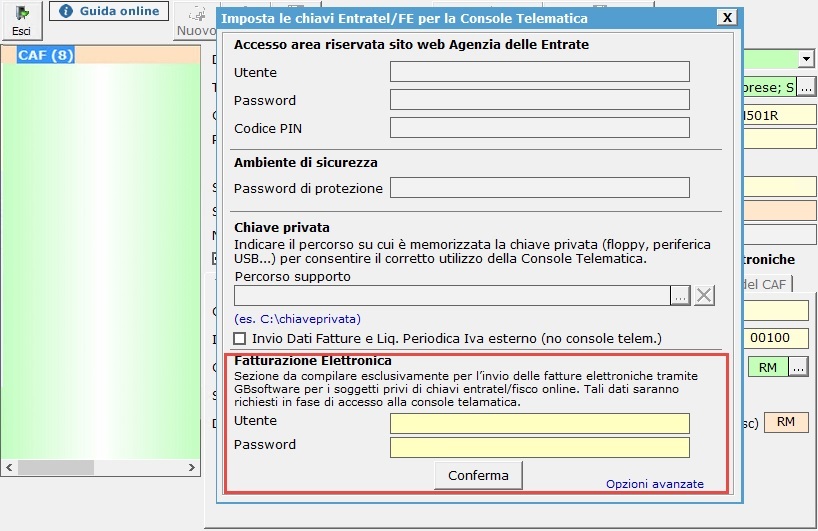This screenshot has height=531, width=818.
Task: Click the Percorso supporto path field
Action: click(452, 296)
